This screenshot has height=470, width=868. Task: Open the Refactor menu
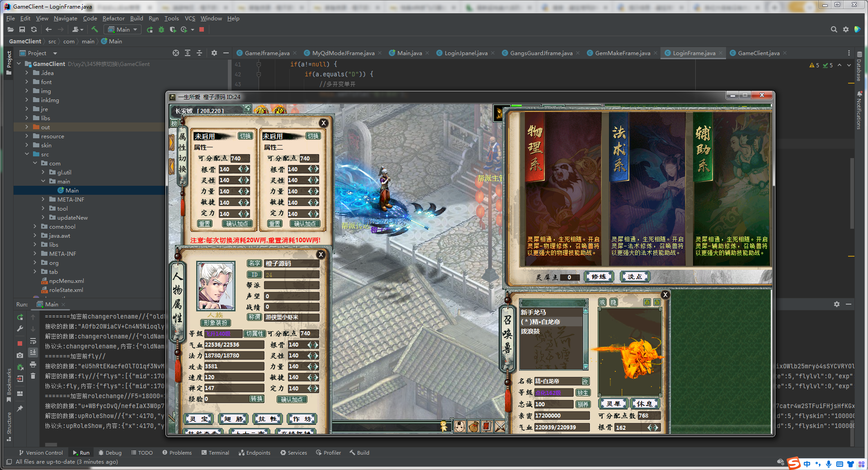click(113, 19)
